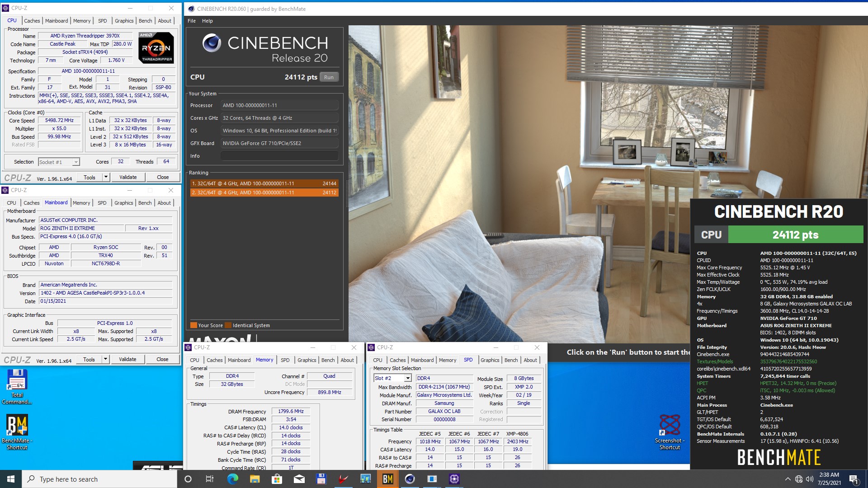Click ROG ZENITH II EXTREME model field

[x=81, y=228]
